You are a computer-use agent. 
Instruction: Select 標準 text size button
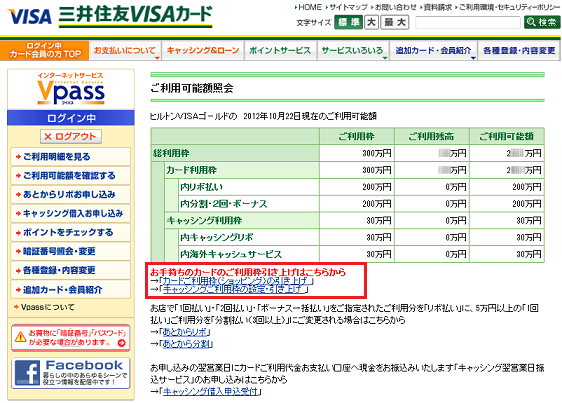coord(348,23)
